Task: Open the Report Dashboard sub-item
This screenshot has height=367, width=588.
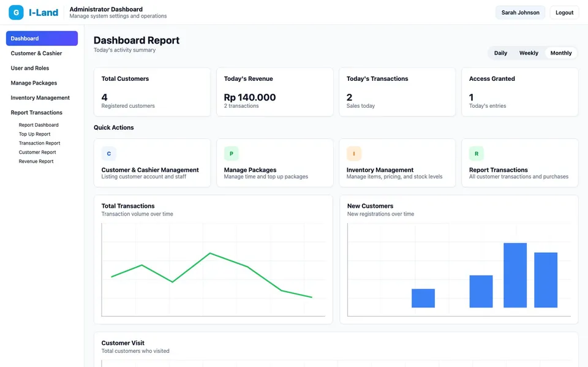Action: point(39,125)
